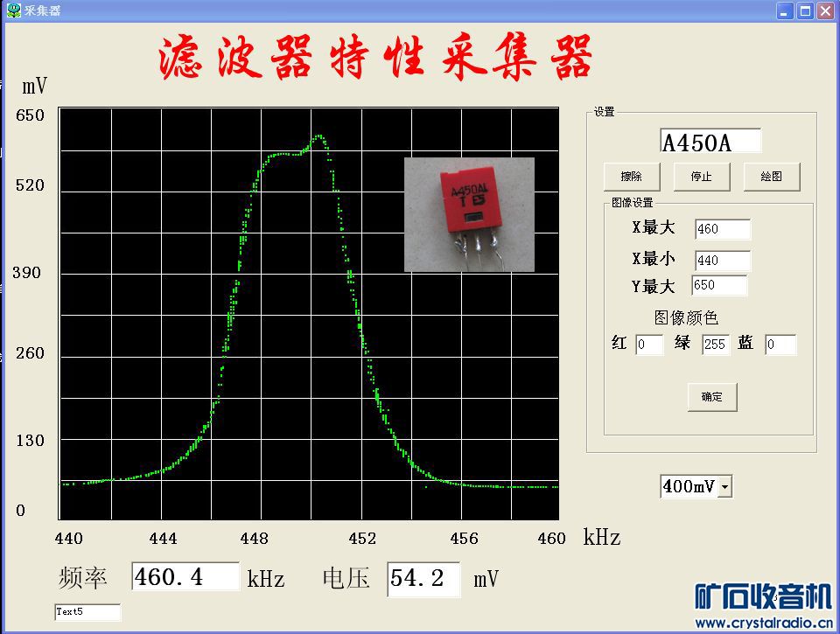Click the 130 y-axis label
This screenshot has height=634, width=840.
coord(30,441)
